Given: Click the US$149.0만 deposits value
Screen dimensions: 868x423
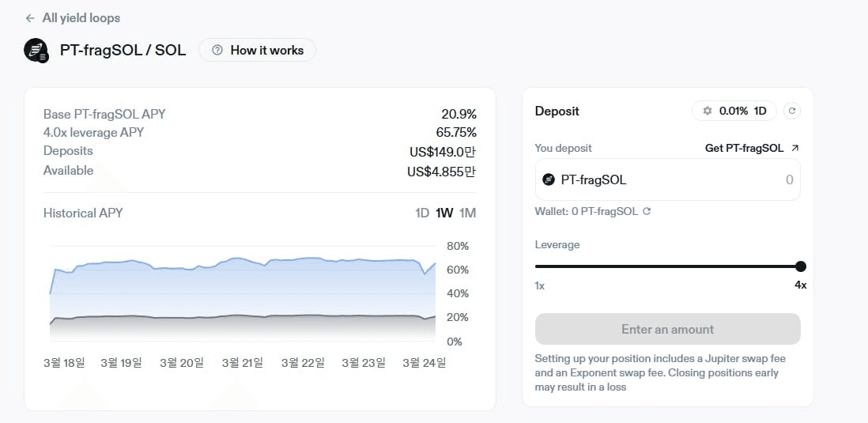Looking at the screenshot, I should (442, 152).
